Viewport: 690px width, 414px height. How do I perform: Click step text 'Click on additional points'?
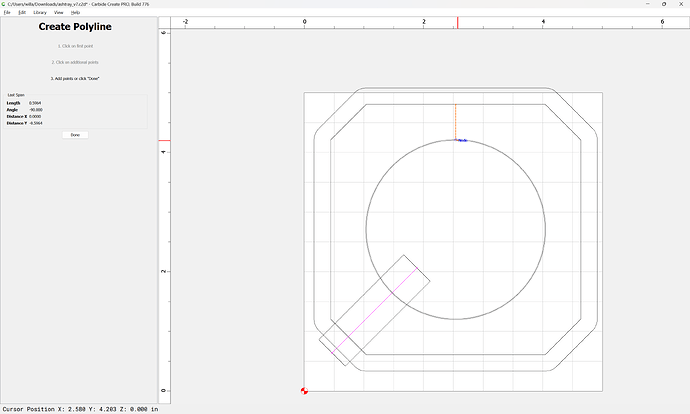75,62
